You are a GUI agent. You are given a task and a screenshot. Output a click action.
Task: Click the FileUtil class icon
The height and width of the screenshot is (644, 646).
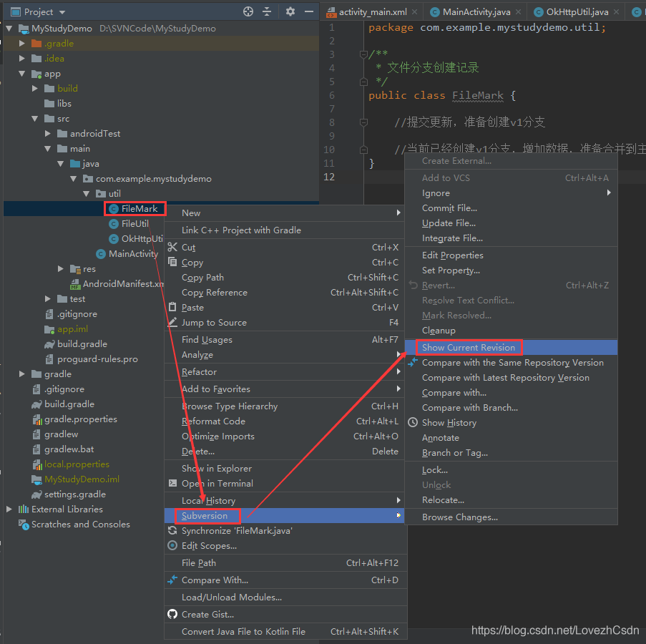pyautogui.click(x=114, y=224)
